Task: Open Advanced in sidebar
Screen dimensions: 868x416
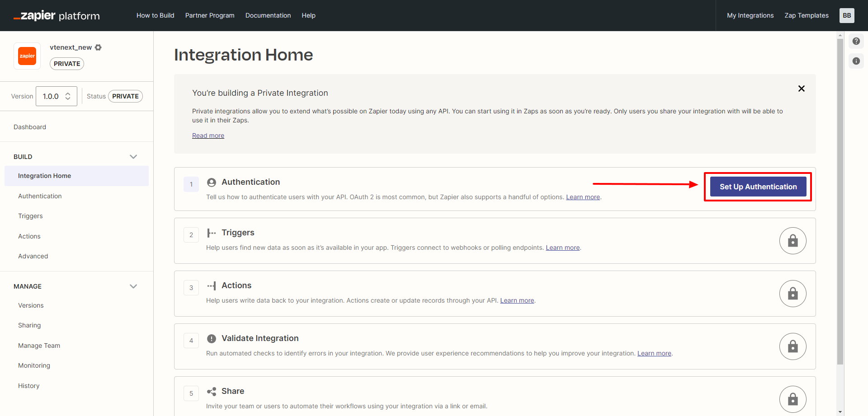Action: coord(33,256)
